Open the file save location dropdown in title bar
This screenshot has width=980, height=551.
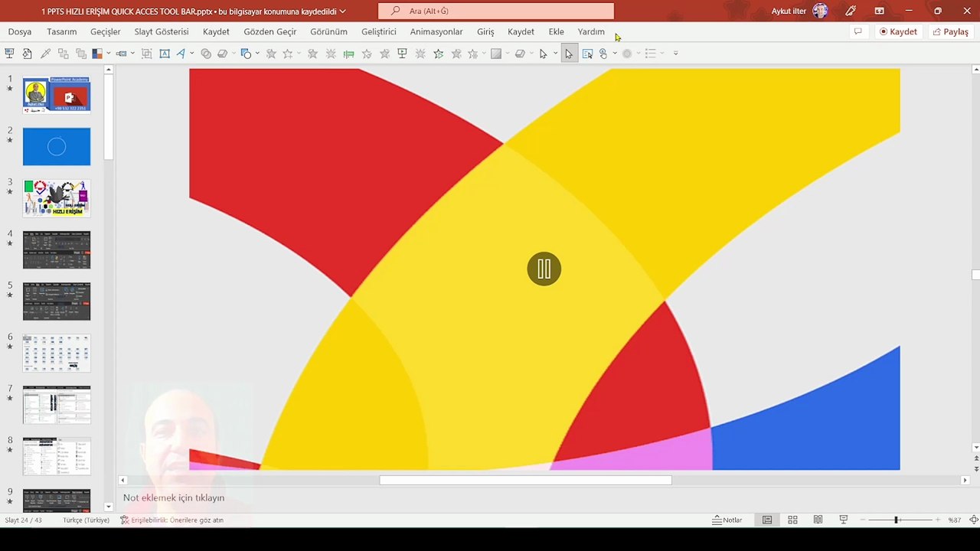click(342, 11)
